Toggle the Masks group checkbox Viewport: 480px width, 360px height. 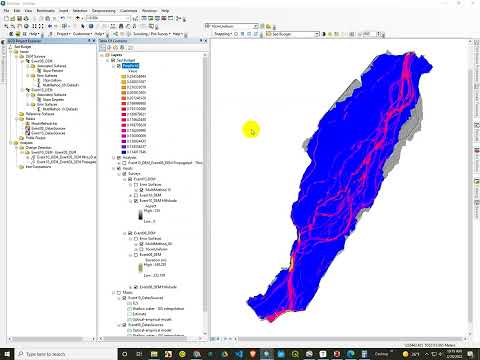(x=119, y=292)
